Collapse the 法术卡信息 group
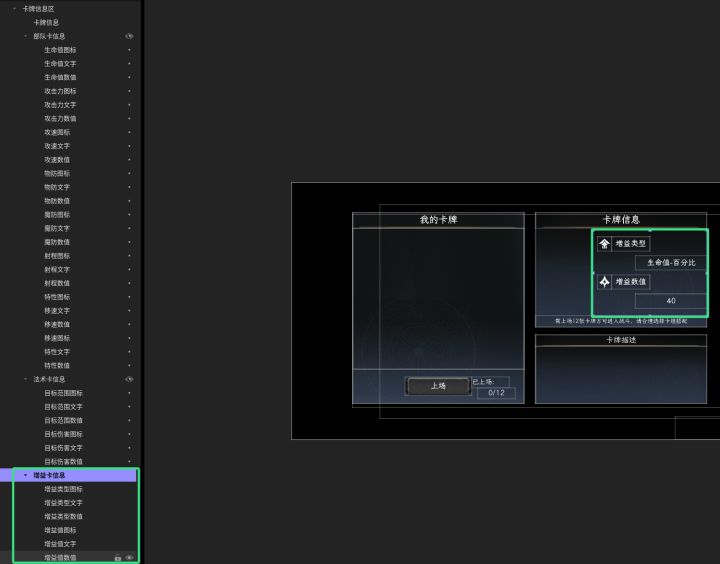The image size is (720, 564). click(25, 379)
